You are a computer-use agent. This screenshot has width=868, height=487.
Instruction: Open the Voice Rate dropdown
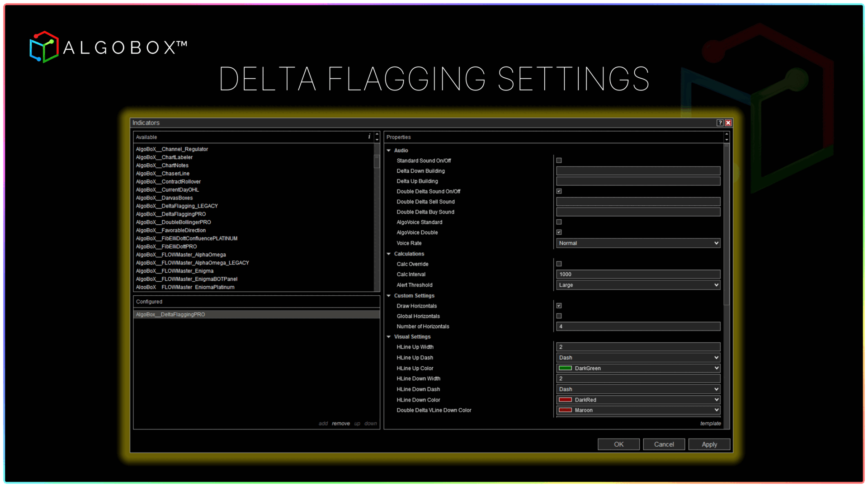tap(637, 243)
